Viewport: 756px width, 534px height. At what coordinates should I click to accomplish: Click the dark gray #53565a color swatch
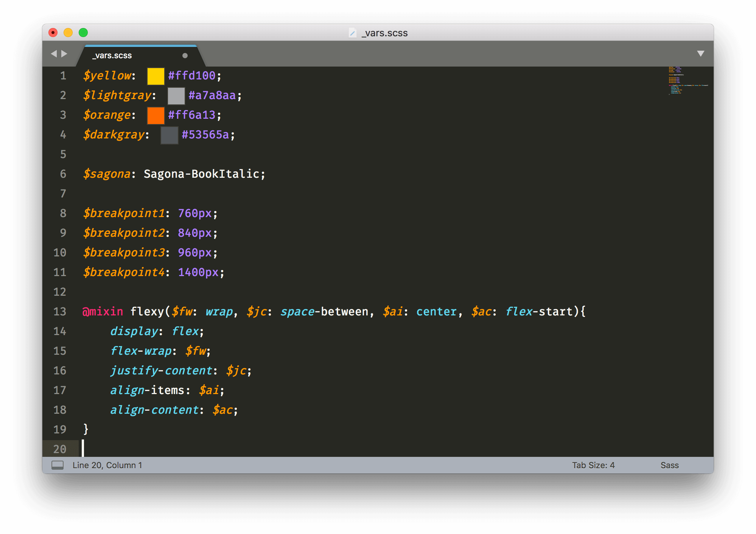click(x=169, y=135)
